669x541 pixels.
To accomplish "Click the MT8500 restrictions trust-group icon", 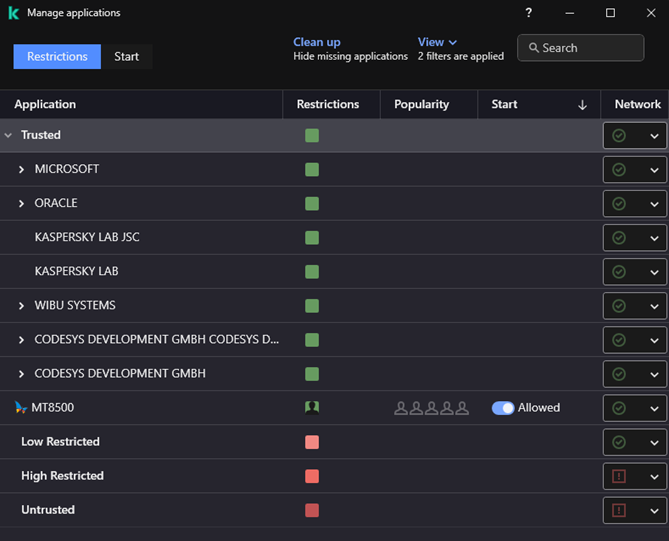I will click(312, 407).
